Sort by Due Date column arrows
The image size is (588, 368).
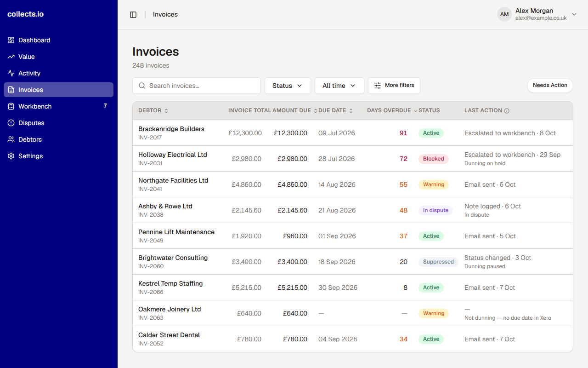[351, 111]
